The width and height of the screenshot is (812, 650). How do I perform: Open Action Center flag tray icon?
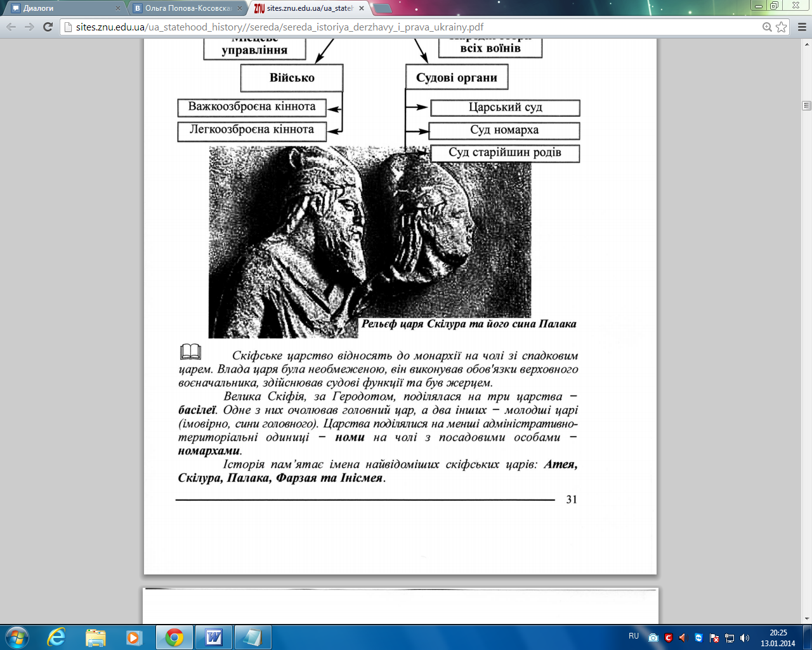tap(714, 637)
